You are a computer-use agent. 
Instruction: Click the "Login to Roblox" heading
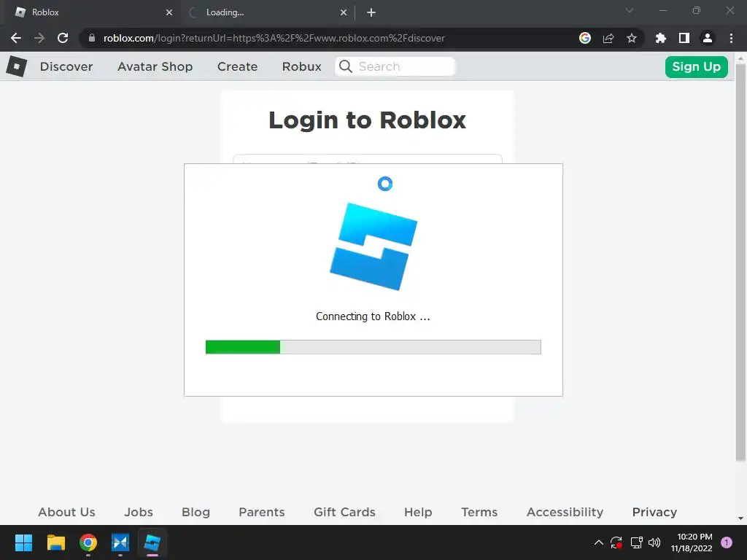(368, 120)
